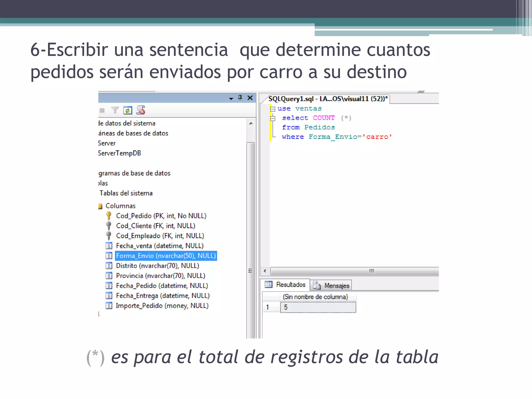Click 'de datos del sistema' tree item
Viewport: 532px width, 399px height.
[x=127, y=123]
